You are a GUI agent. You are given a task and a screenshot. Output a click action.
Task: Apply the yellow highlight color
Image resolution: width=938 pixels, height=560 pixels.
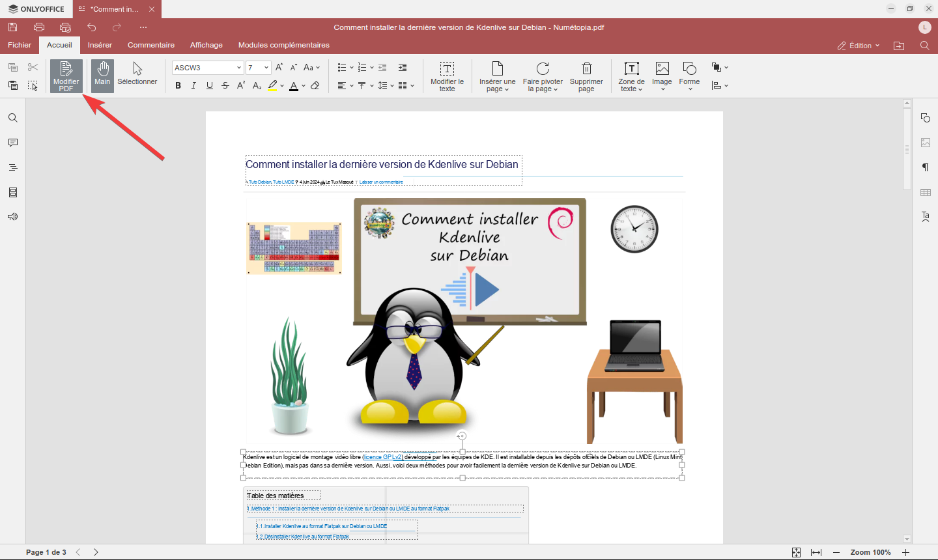coord(272,85)
